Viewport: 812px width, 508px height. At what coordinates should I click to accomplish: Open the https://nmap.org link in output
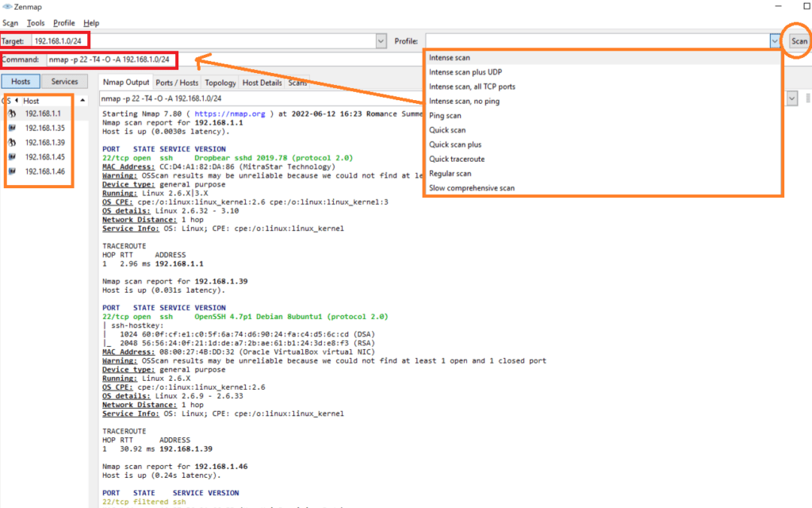coord(230,114)
